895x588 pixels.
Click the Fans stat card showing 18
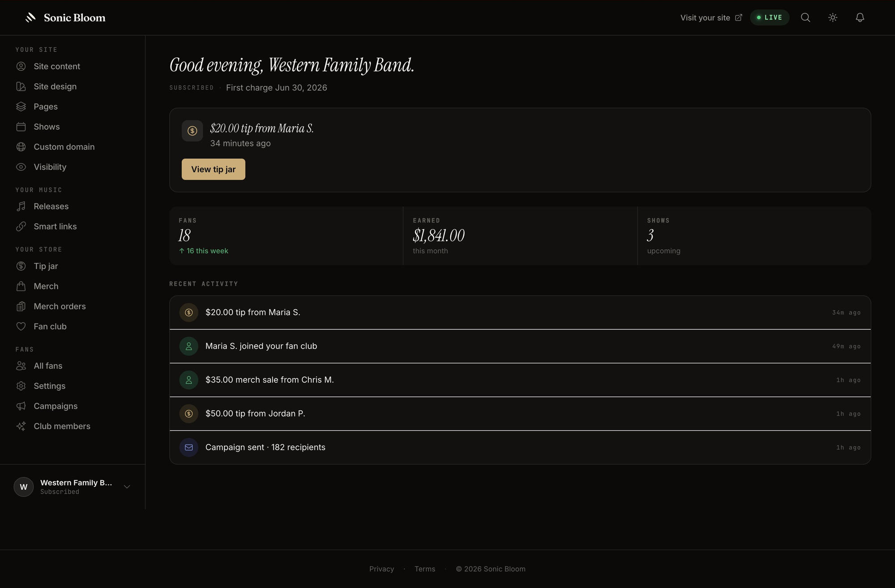point(286,236)
